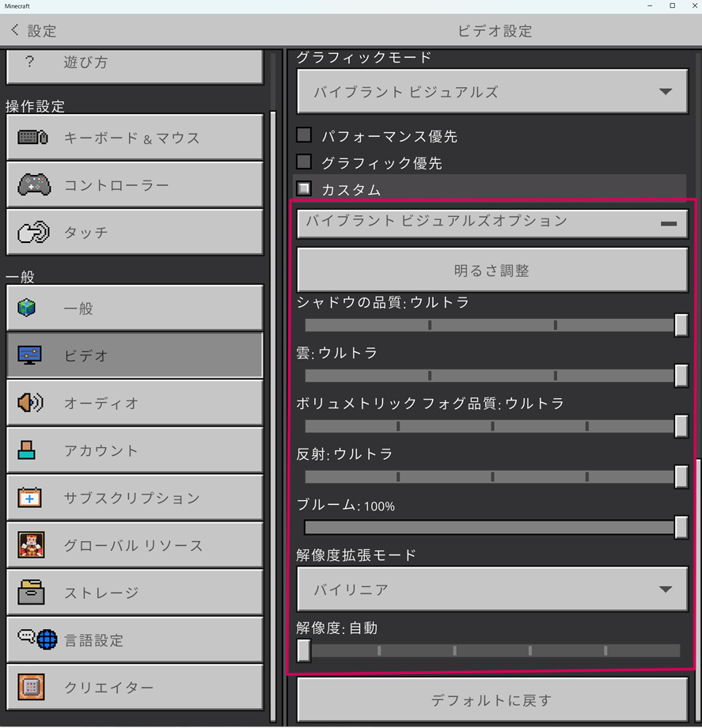The image size is (702, 728).
Task: Click the back arrow next to 設定
Action: [15, 30]
